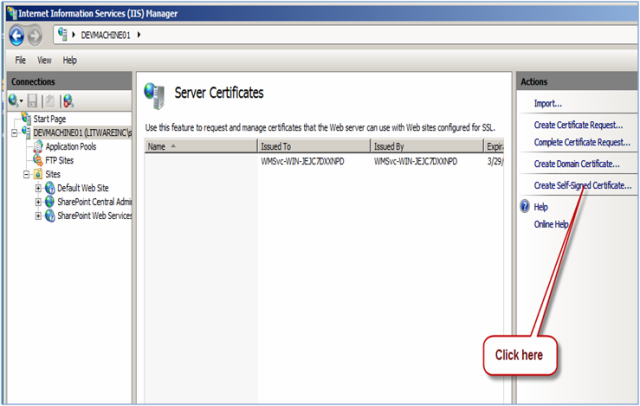
Task: Expand the Default Web Site node
Action: click(x=38, y=188)
